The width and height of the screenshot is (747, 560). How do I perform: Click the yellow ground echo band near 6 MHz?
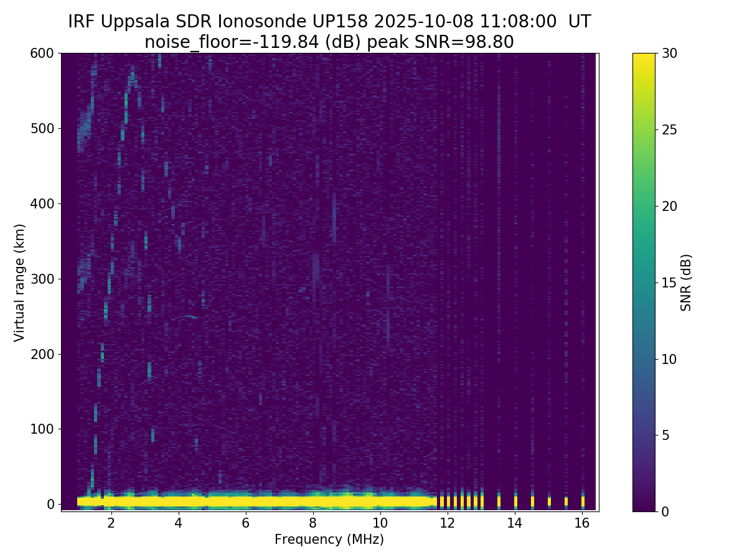[x=245, y=501]
